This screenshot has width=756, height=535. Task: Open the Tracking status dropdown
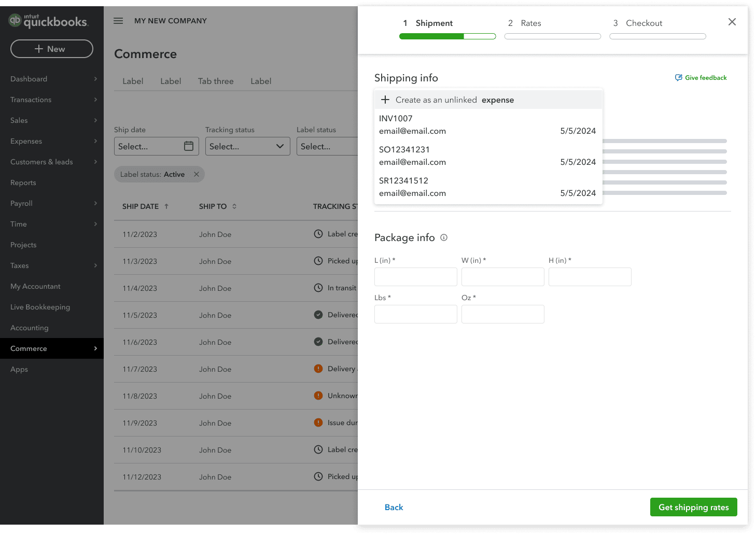tap(248, 146)
